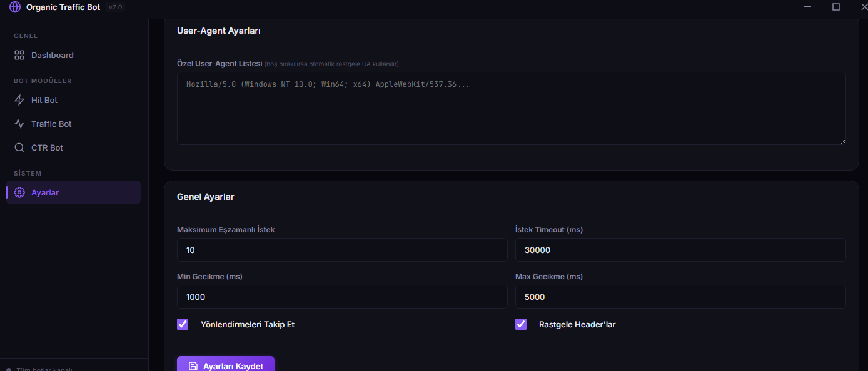Click the Ayarları Kaydet button

[226, 364]
